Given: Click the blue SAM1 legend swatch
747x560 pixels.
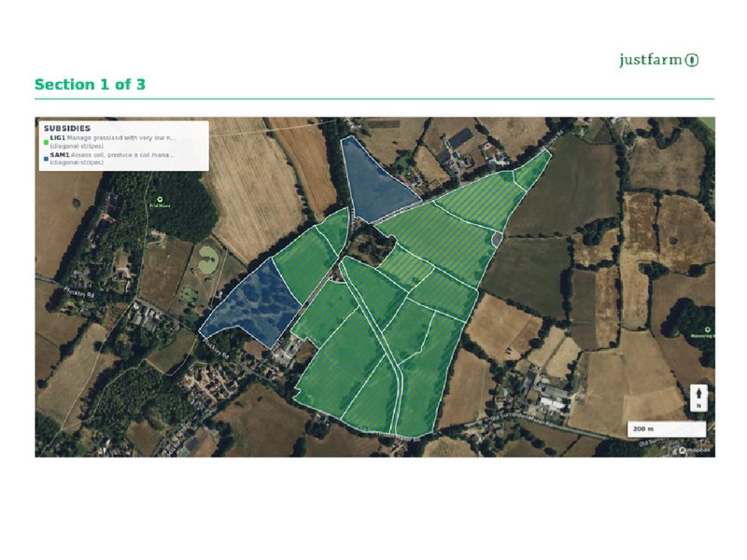Looking at the screenshot, I should click(x=45, y=156).
